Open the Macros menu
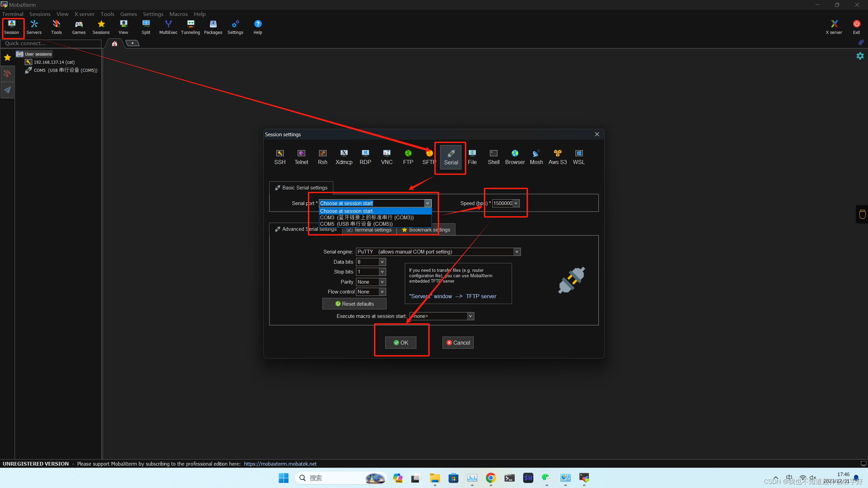The width and height of the screenshot is (868, 488). (x=178, y=14)
